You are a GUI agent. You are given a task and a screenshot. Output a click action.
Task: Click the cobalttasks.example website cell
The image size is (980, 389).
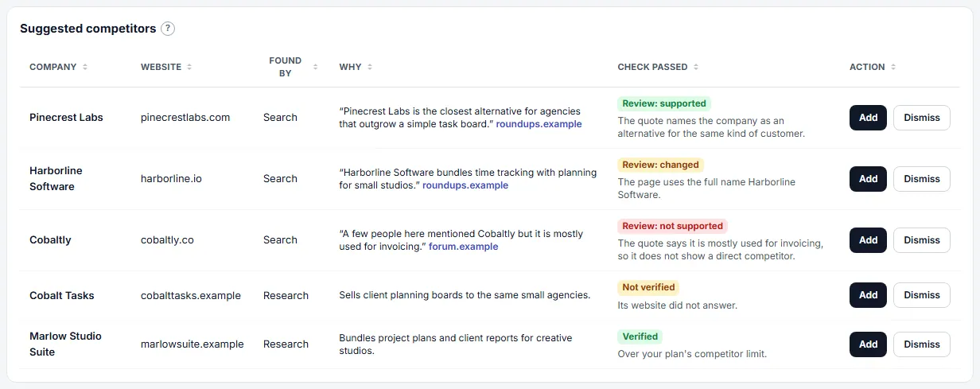pyautogui.click(x=191, y=295)
